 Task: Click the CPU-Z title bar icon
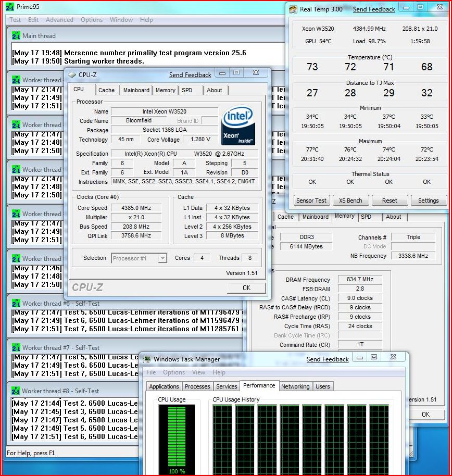pyautogui.click(x=72, y=74)
